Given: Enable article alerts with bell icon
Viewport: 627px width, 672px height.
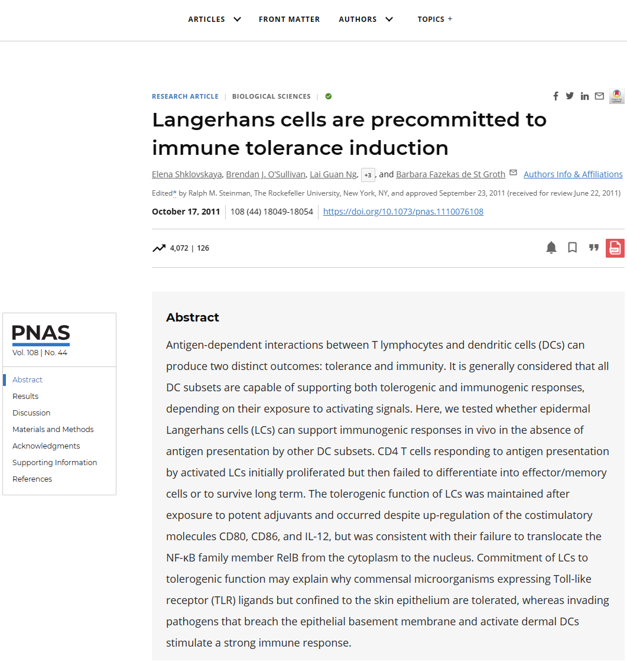Looking at the screenshot, I should (551, 248).
